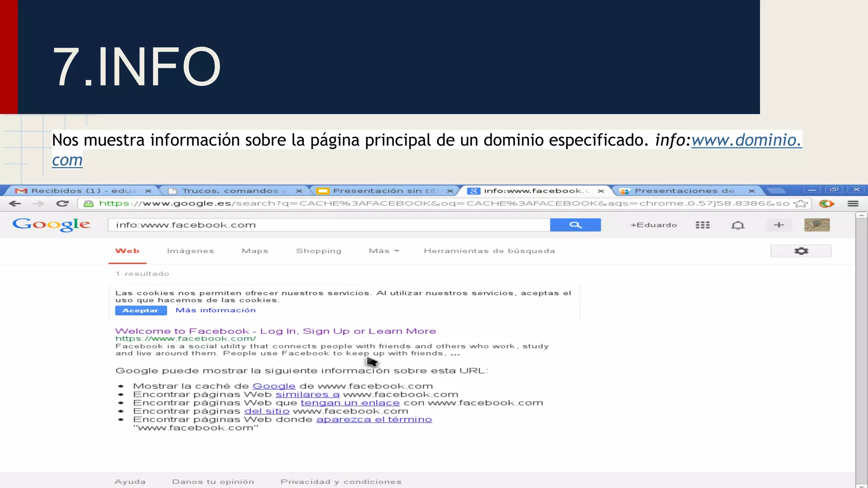Viewport: 868px width, 488px height.
Task: Open Más información cookies link
Action: coord(215,311)
